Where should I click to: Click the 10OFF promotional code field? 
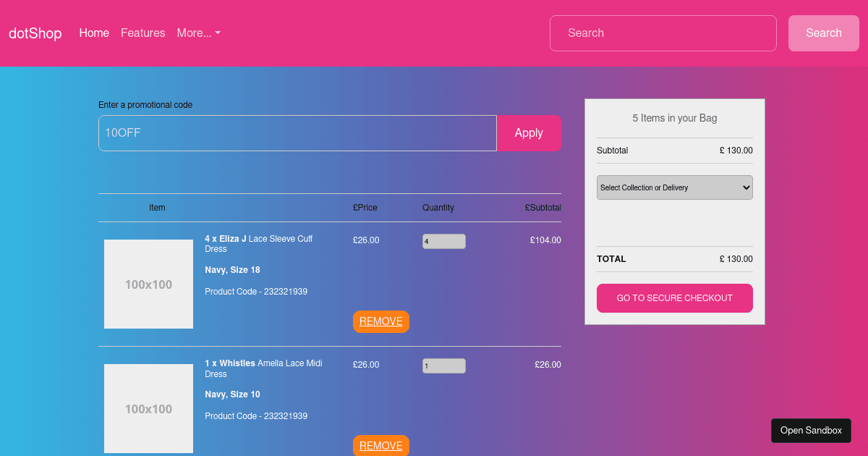297,133
